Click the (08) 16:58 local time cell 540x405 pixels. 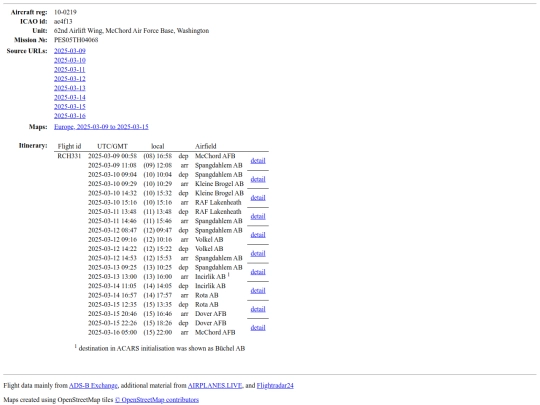pyautogui.click(x=158, y=156)
